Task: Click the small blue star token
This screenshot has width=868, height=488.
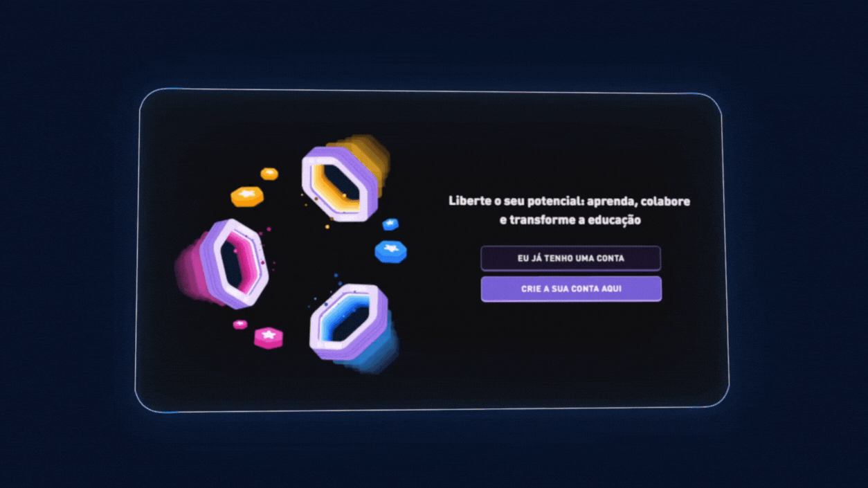Action: (390, 224)
